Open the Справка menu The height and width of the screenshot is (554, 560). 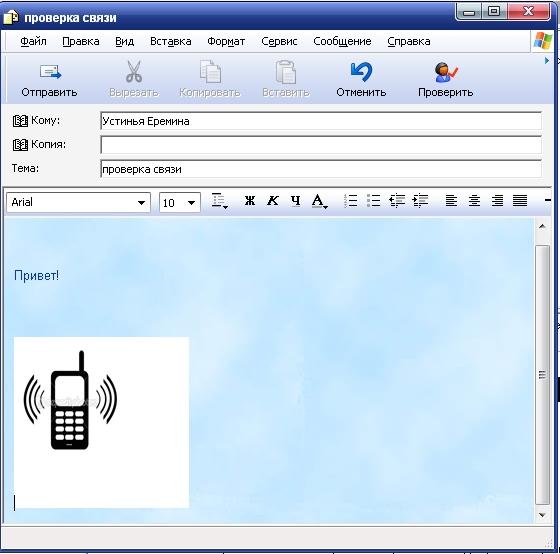pos(409,41)
